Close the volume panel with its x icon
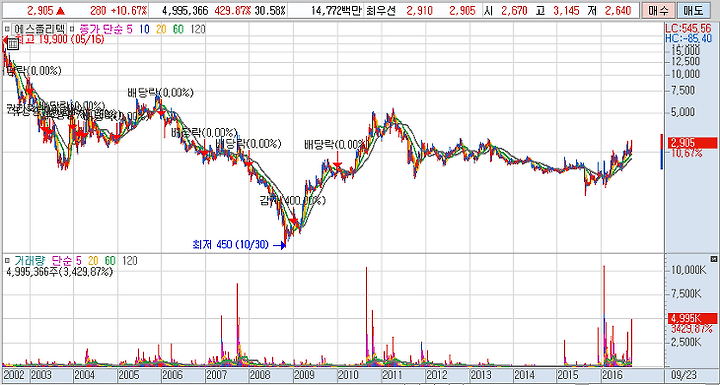This screenshot has width=720, height=385. coord(713,258)
